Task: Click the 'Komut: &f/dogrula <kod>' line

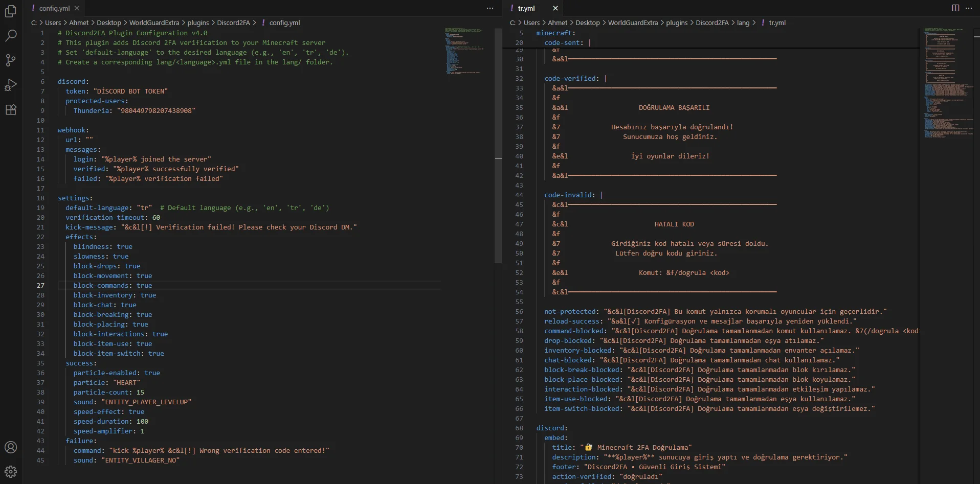Action: (x=684, y=272)
